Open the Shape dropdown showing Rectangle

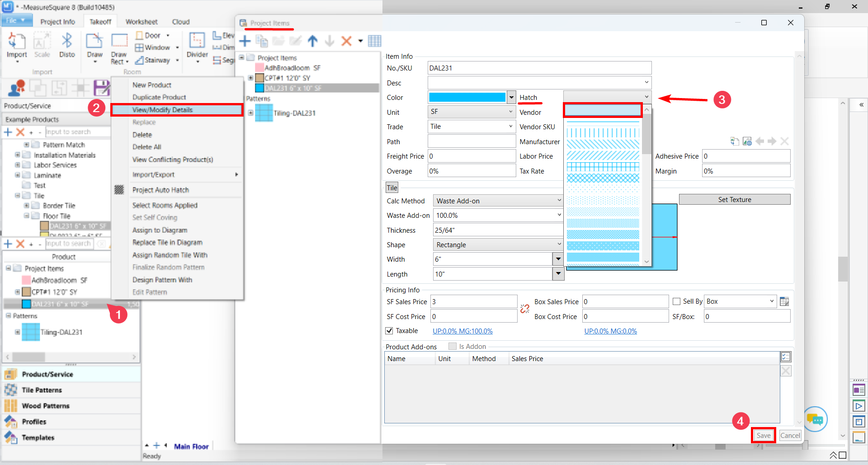[498, 244]
